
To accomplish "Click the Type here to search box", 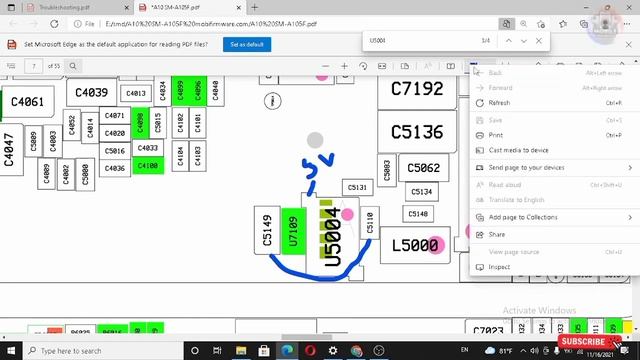I will click(103, 351).
